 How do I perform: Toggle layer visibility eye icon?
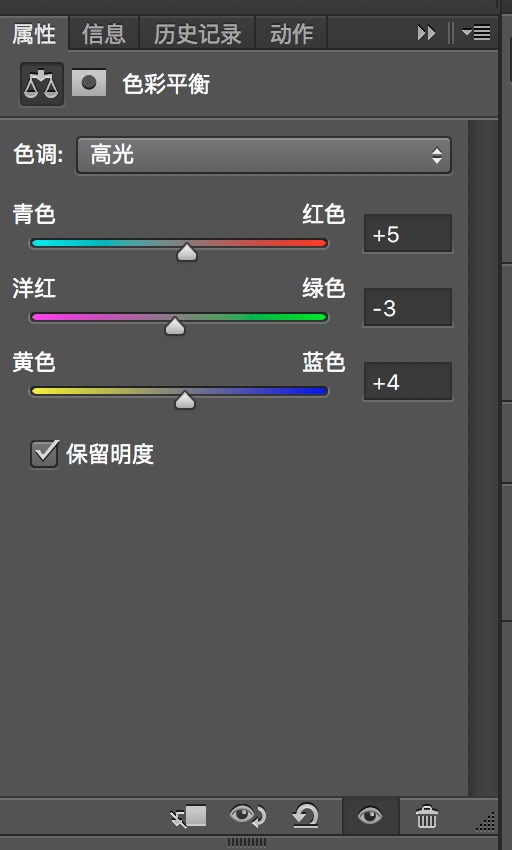click(370, 815)
